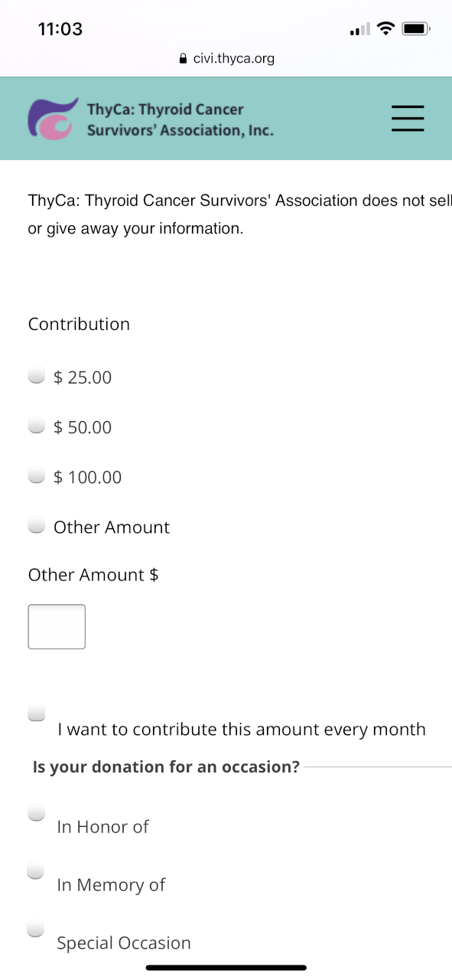
Task: Tap the battery indicator icon
Action: pyautogui.click(x=417, y=29)
